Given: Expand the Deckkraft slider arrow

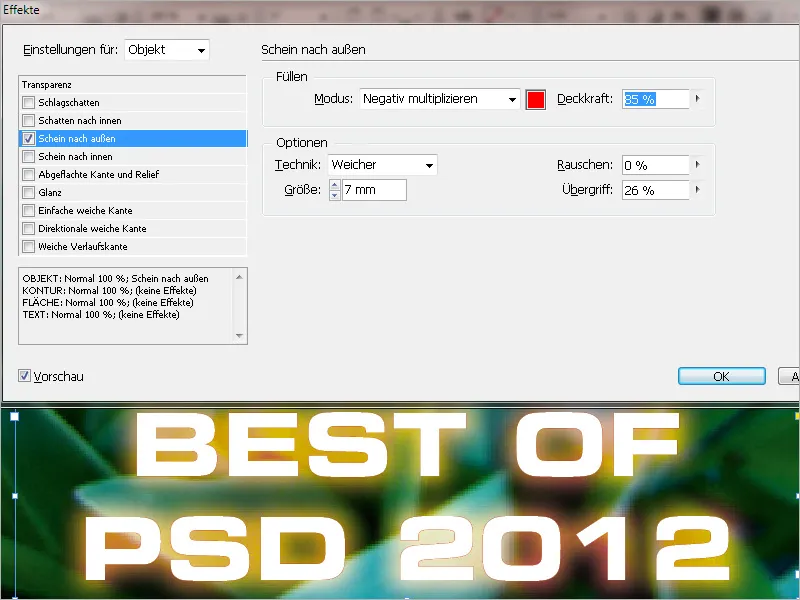Looking at the screenshot, I should pos(697,98).
